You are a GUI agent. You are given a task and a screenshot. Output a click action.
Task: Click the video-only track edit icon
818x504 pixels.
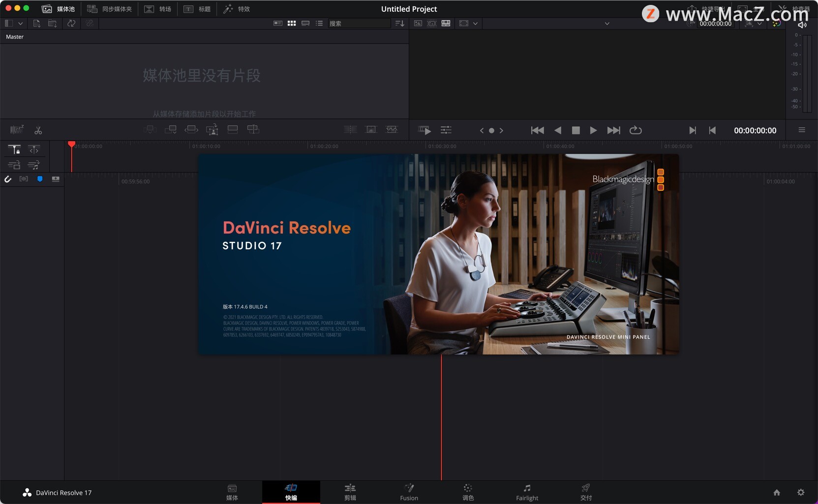pos(14,165)
